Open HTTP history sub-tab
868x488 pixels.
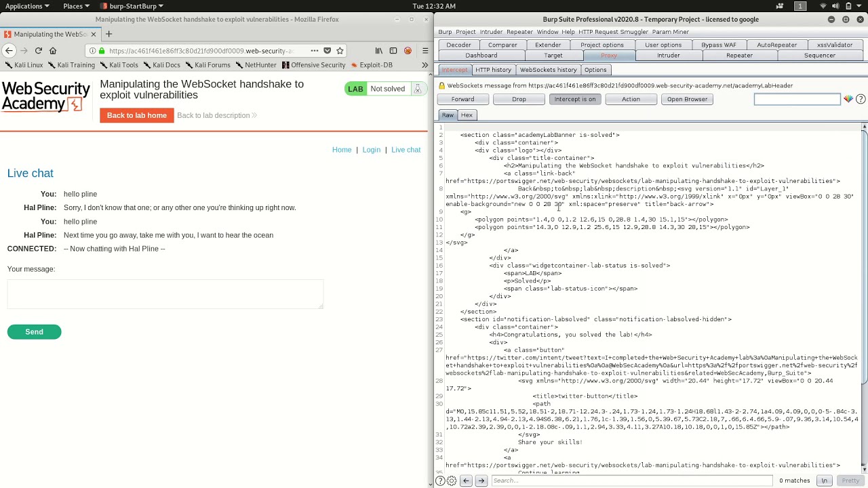(493, 70)
